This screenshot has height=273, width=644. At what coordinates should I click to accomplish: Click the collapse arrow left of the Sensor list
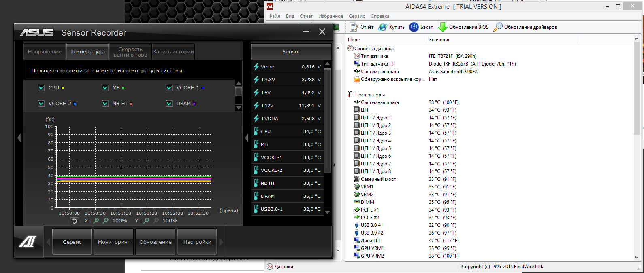click(247, 138)
